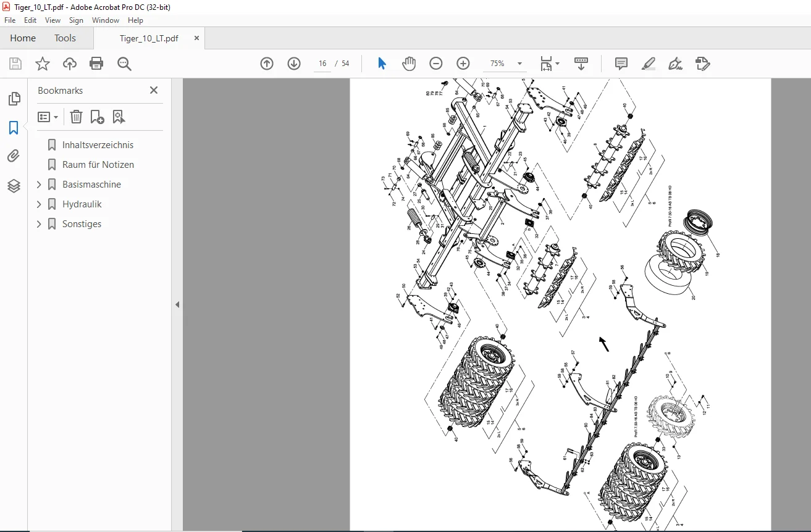Print the document with the printer icon
Screen dimensions: 811x532
(96, 64)
